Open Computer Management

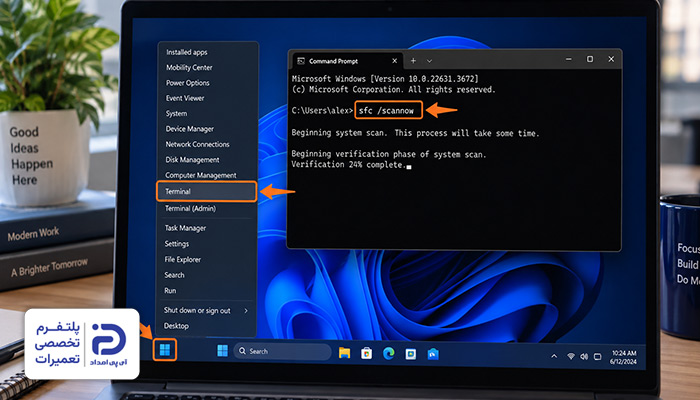point(200,175)
